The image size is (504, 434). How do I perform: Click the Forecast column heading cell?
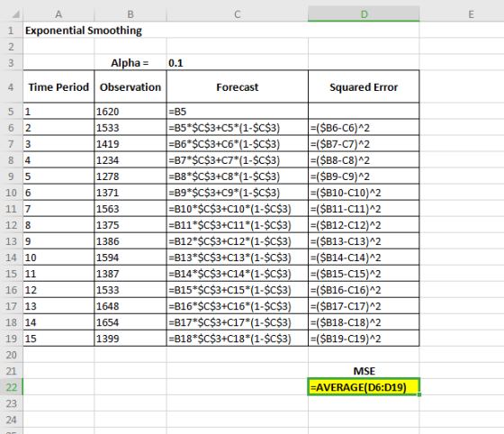coord(238,86)
